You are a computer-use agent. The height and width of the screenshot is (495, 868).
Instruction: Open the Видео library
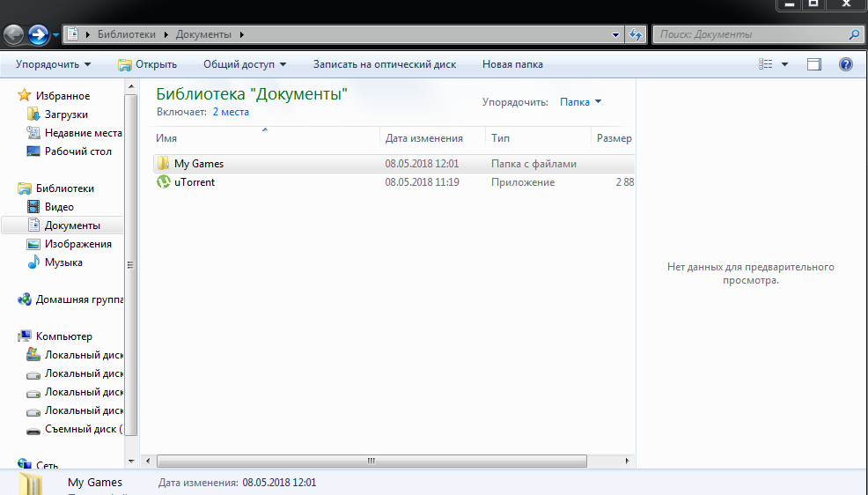[59, 207]
